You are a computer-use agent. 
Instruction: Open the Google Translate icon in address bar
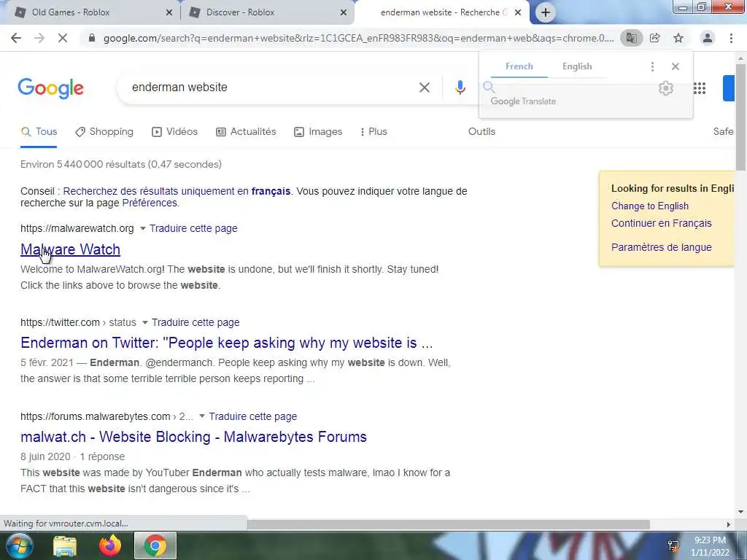click(631, 38)
